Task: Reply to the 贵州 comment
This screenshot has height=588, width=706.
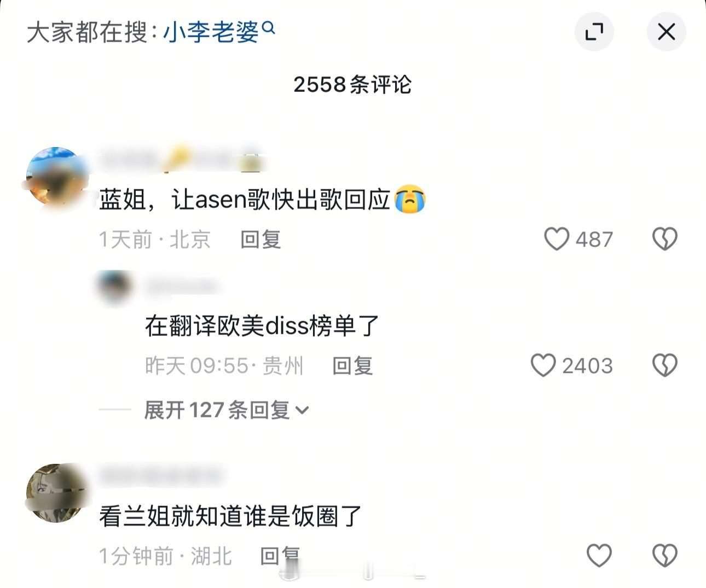Action: coord(352,366)
